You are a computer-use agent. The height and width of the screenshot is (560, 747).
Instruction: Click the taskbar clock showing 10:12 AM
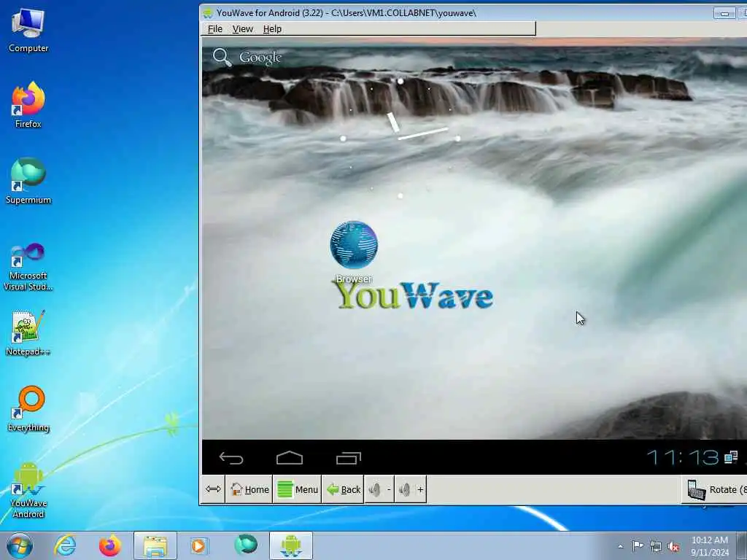point(710,545)
